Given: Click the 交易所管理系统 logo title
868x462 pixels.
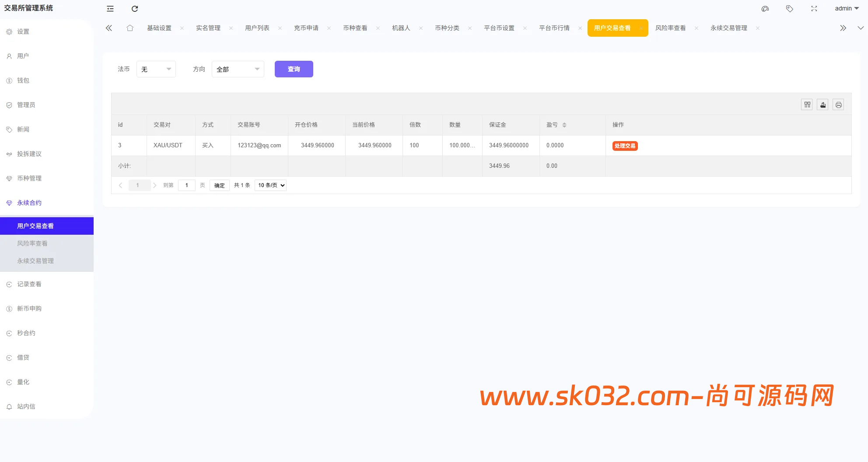Looking at the screenshot, I should pos(28,8).
